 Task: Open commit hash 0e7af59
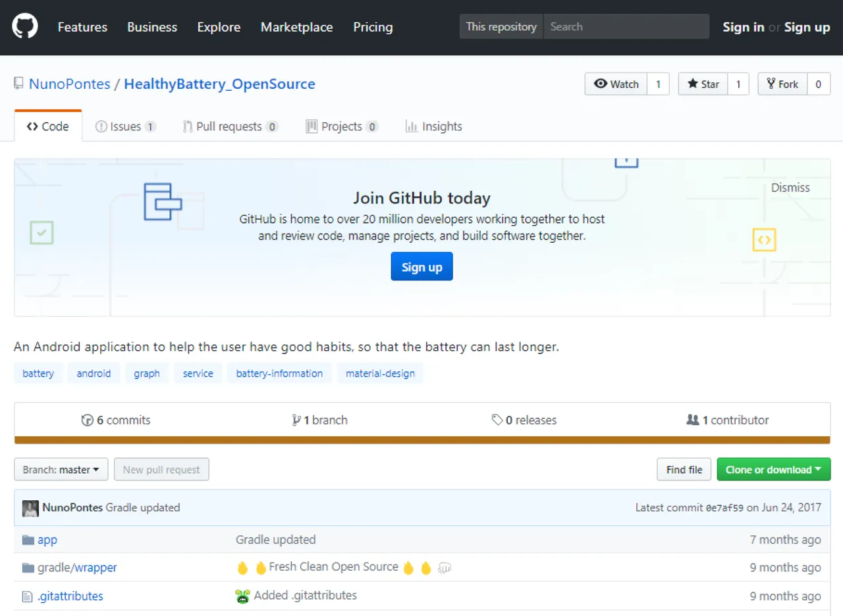[724, 508]
